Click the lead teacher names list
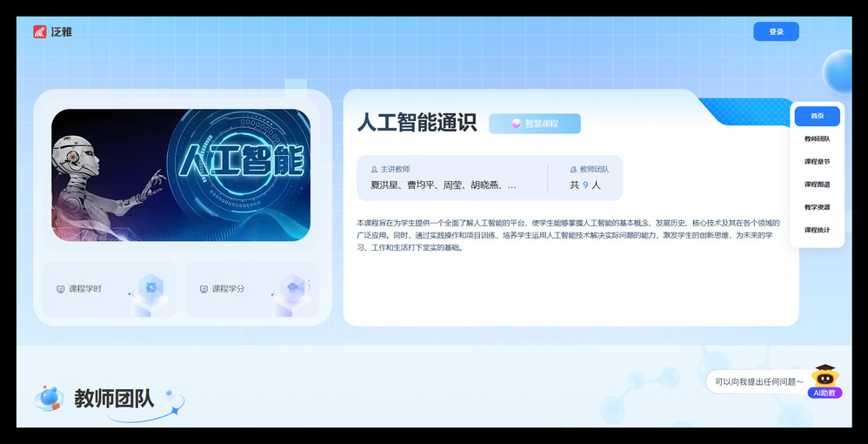868x444 pixels. [x=444, y=185]
